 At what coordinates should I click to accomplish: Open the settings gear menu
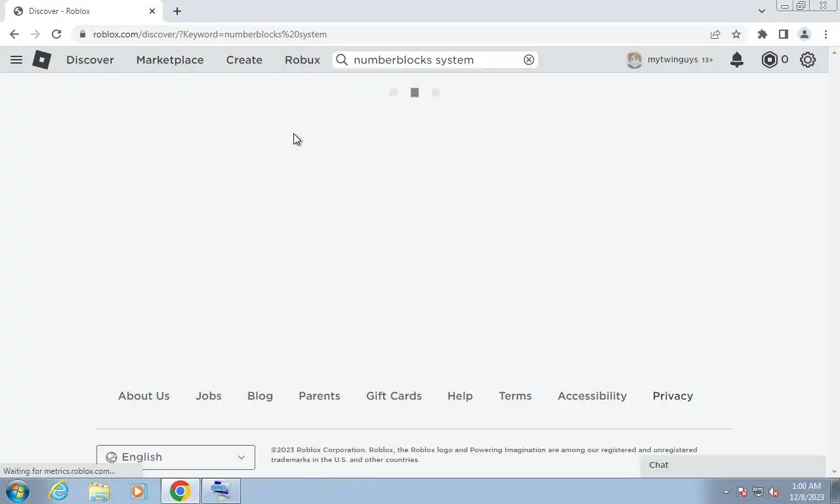pyautogui.click(x=808, y=60)
